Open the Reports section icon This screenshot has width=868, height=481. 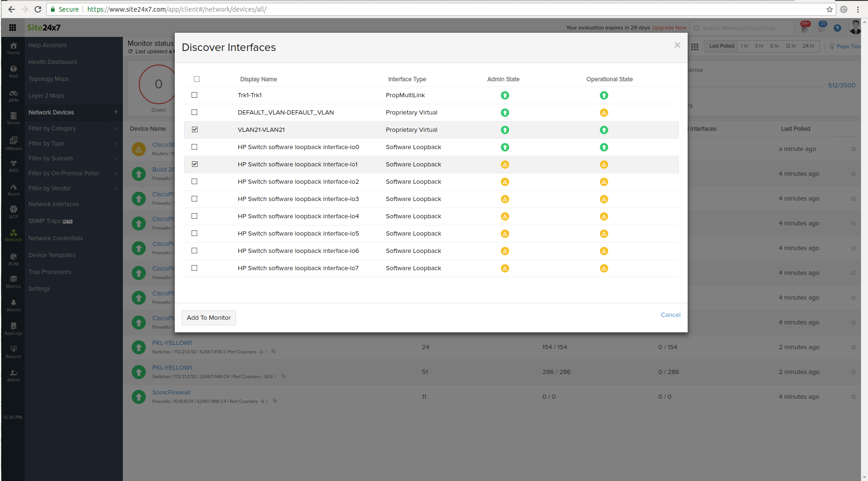tap(14, 352)
